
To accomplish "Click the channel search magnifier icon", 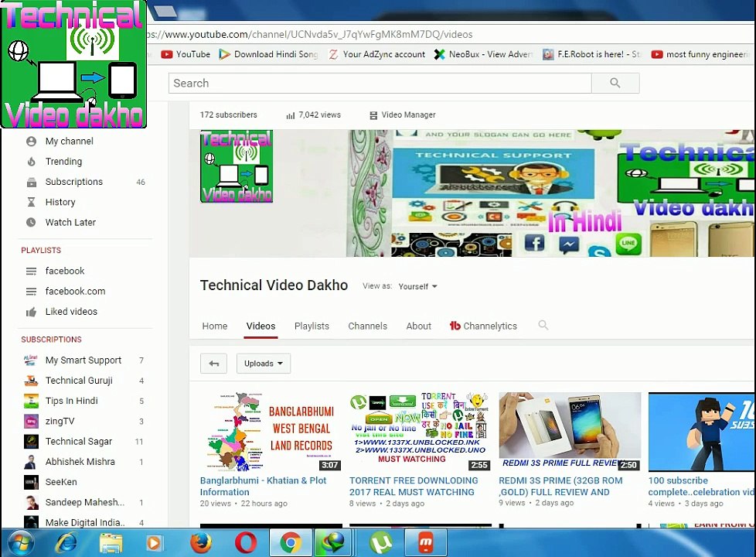I will (x=543, y=326).
